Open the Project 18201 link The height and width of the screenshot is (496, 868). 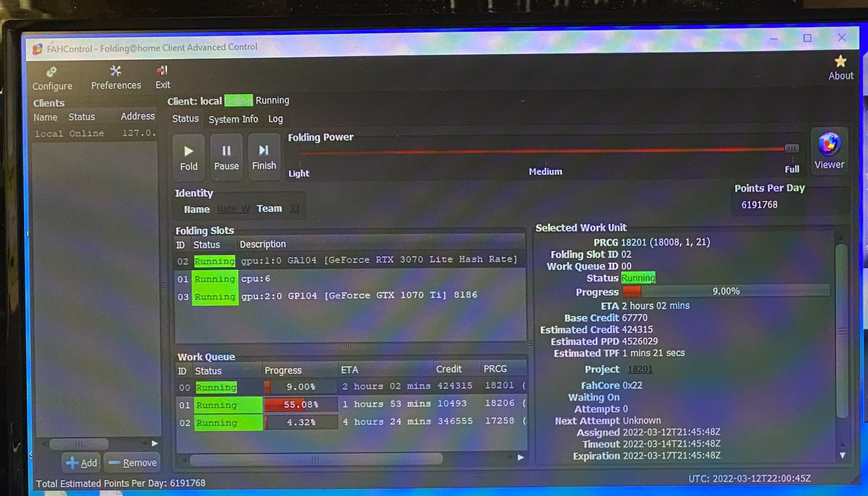point(640,369)
